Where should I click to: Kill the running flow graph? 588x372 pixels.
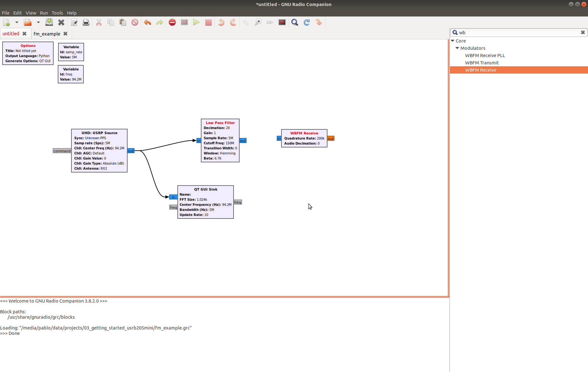point(208,23)
